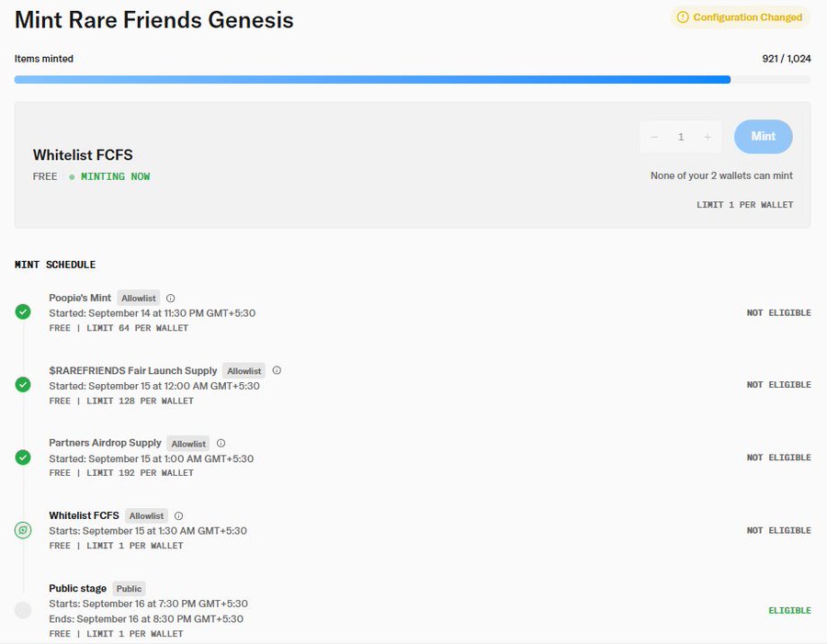Click NOT ELIGIBLE on the $RAREFRIENDS row
The height and width of the screenshot is (644, 827).
(779, 385)
